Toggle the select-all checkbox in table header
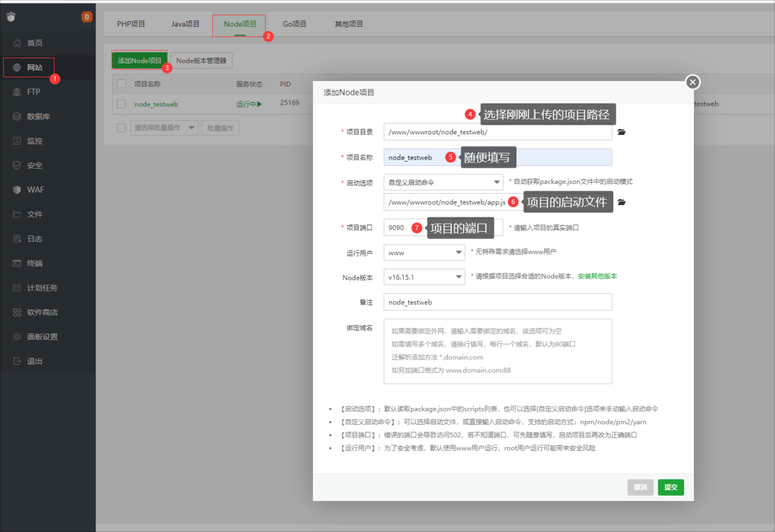 (x=121, y=84)
